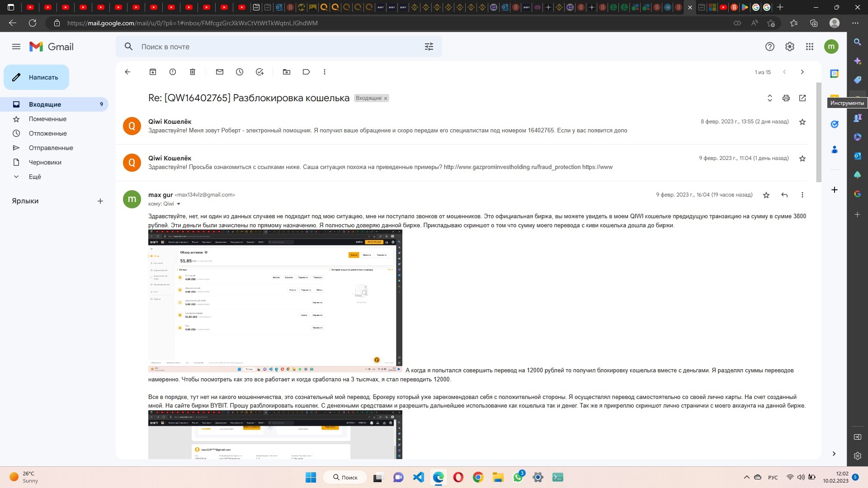Open the labels tag icon
The width and height of the screenshot is (868, 488).
[307, 72]
